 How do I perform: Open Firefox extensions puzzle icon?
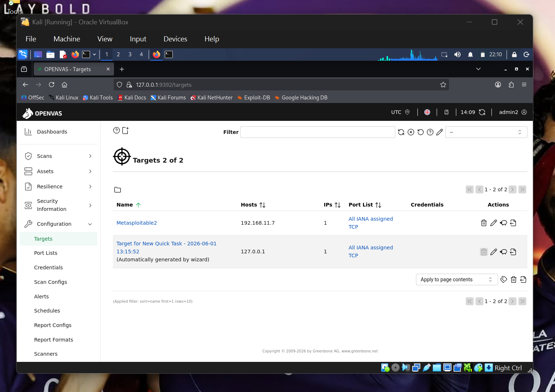click(x=511, y=85)
